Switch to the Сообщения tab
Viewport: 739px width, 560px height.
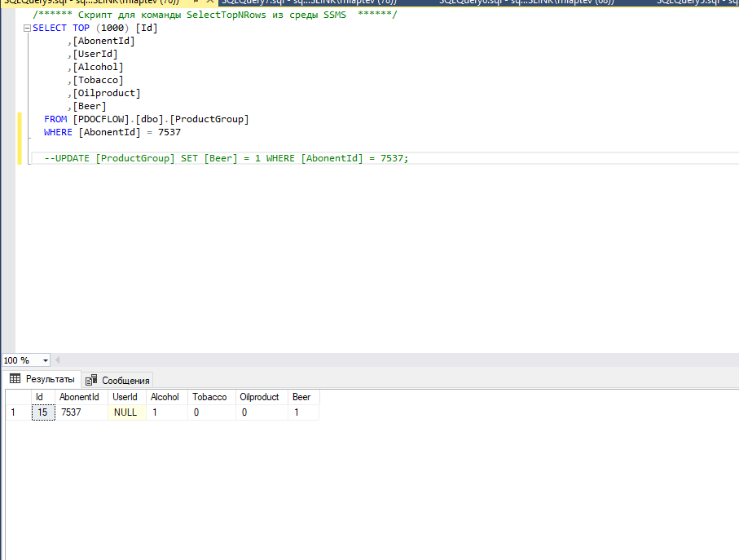[118, 380]
